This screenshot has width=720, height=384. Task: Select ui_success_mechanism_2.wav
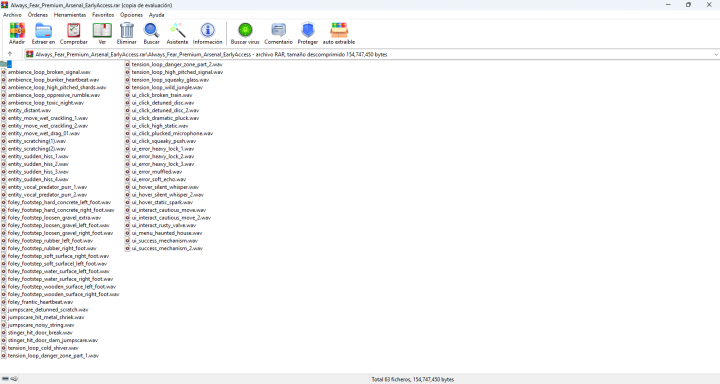[164, 248]
